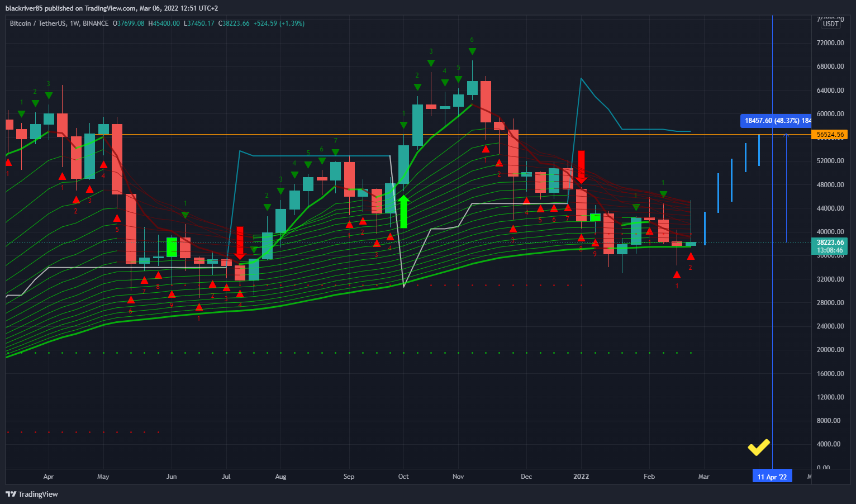Click the 12000.00 price axis value

(x=830, y=397)
